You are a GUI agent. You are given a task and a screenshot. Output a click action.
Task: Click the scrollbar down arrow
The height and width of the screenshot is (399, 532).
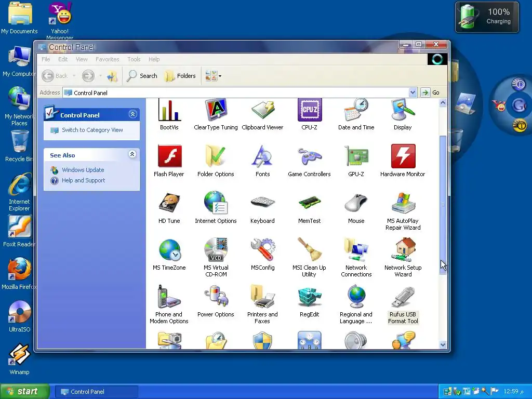443,345
